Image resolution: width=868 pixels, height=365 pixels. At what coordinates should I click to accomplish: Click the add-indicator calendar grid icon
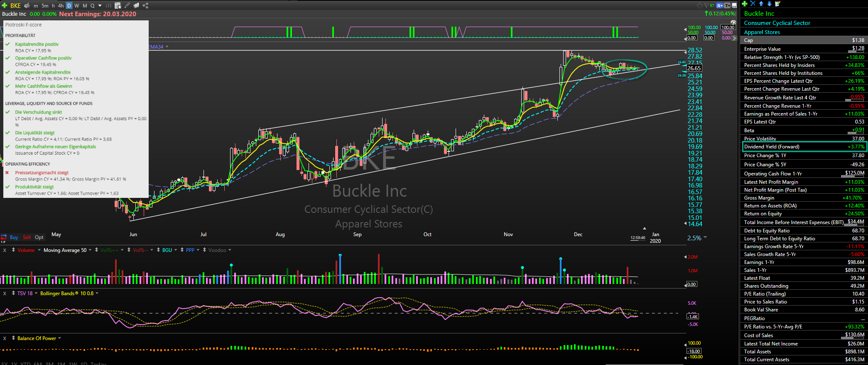click(118, 5)
